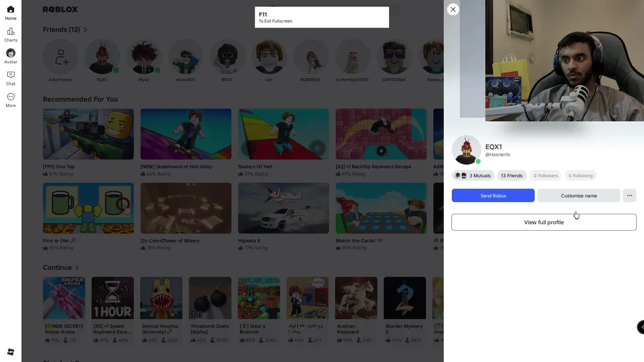Continue playing Murder Mystery 2

(405, 298)
